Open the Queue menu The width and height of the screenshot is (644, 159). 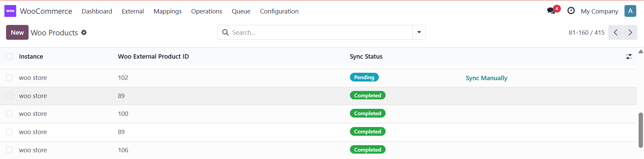coord(241,11)
